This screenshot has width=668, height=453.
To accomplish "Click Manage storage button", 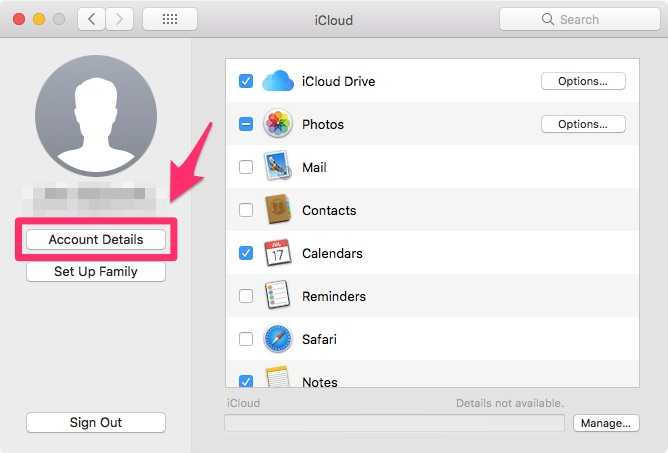I will [x=606, y=423].
